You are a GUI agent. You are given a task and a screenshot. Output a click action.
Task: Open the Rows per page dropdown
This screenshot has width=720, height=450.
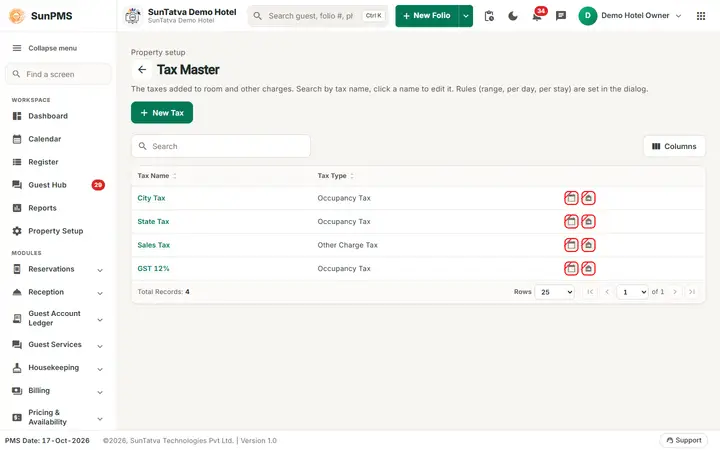(x=555, y=292)
